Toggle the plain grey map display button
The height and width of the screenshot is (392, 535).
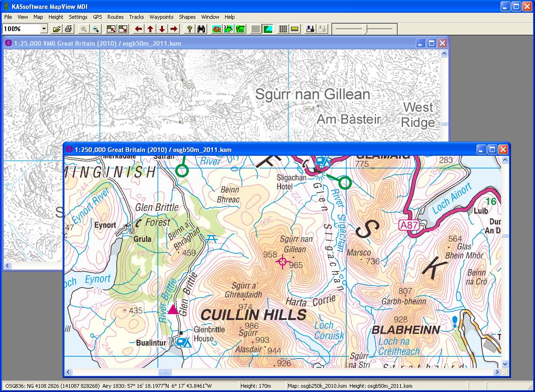256,29
